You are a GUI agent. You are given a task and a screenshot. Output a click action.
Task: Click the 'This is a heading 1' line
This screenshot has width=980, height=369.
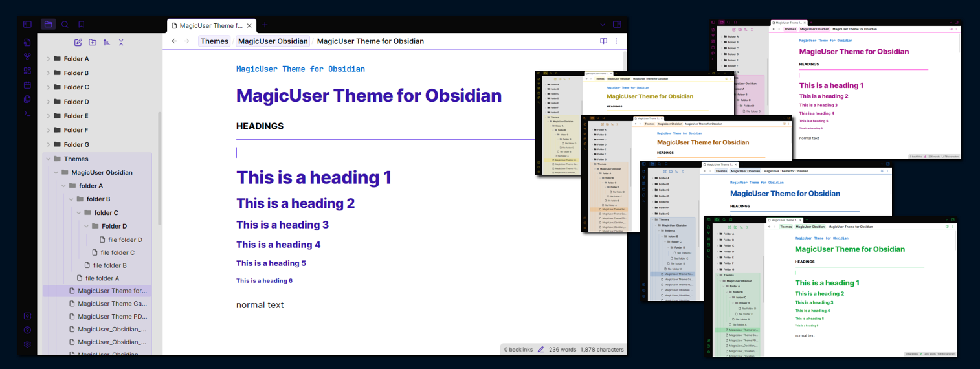[314, 177]
